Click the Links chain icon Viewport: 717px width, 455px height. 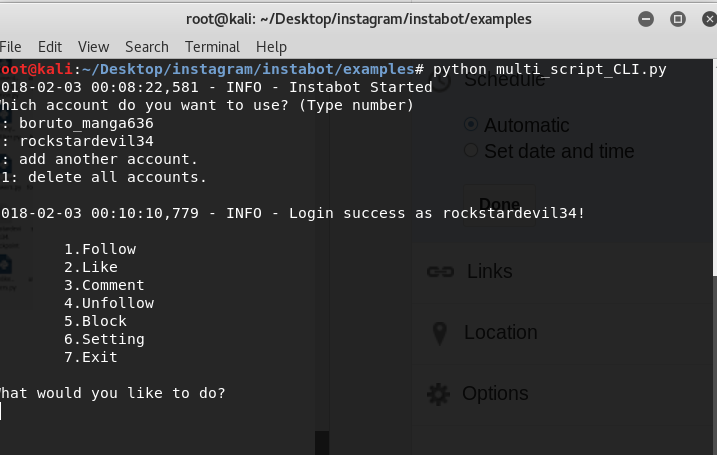point(440,272)
